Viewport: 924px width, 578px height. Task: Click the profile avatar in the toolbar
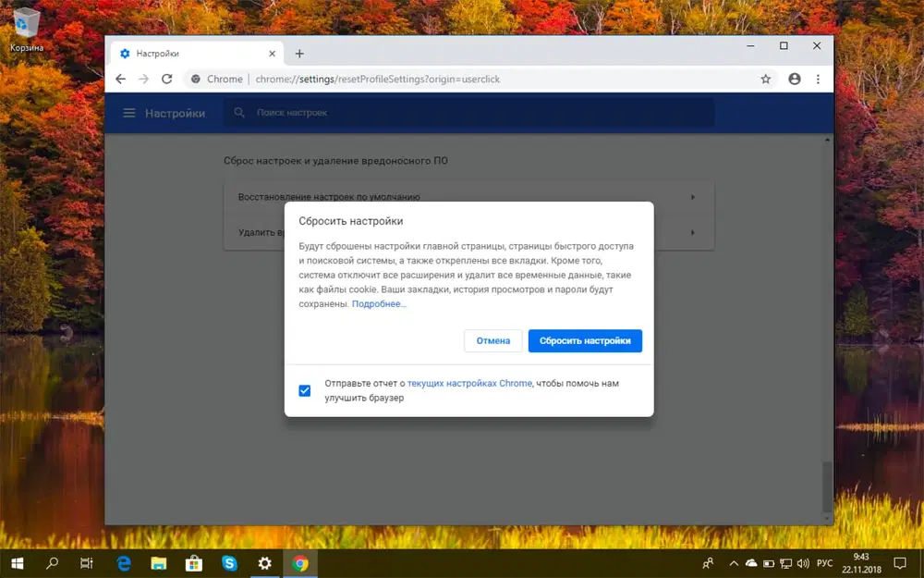(x=794, y=79)
